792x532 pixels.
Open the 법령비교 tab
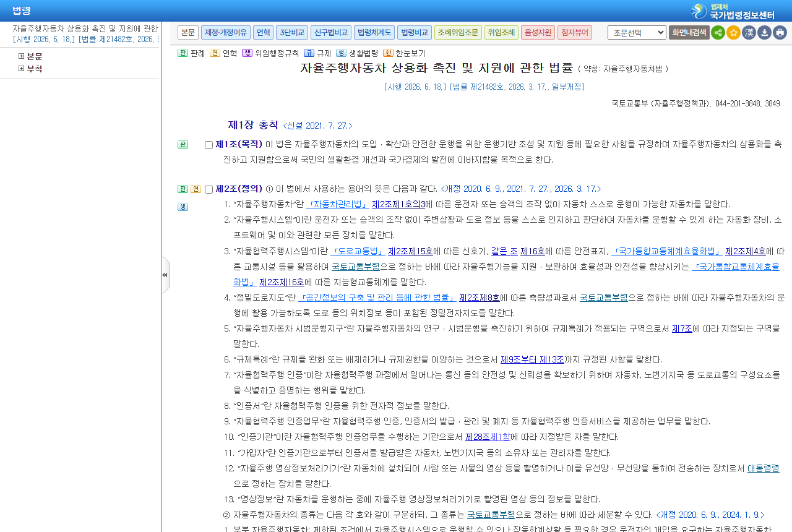tap(415, 33)
